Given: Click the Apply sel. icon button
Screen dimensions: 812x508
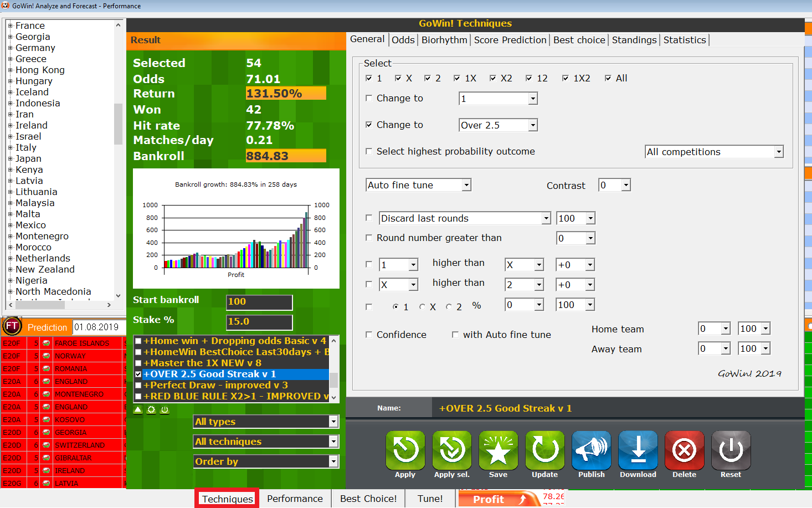Looking at the screenshot, I should tap(452, 450).
